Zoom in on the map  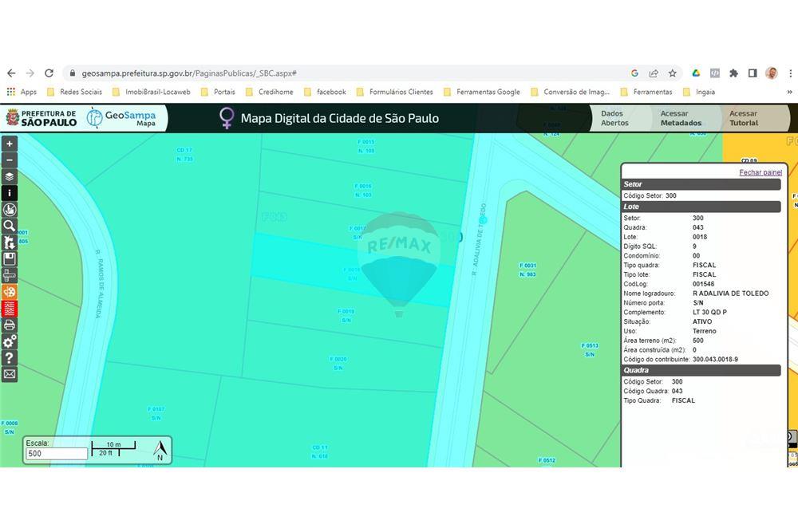tap(10, 144)
